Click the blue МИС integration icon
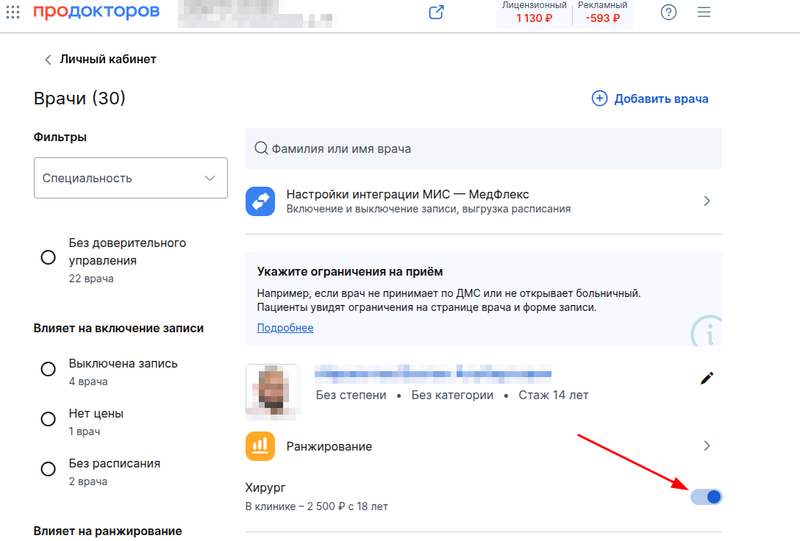 [x=260, y=201]
